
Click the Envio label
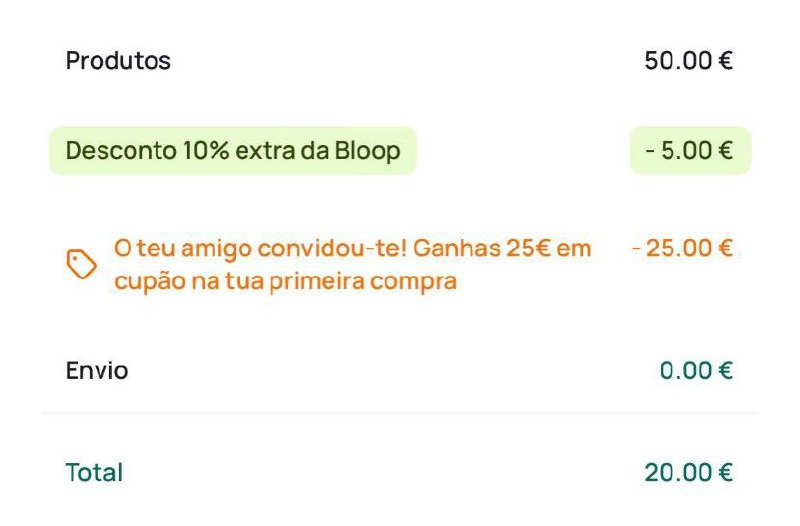click(97, 371)
